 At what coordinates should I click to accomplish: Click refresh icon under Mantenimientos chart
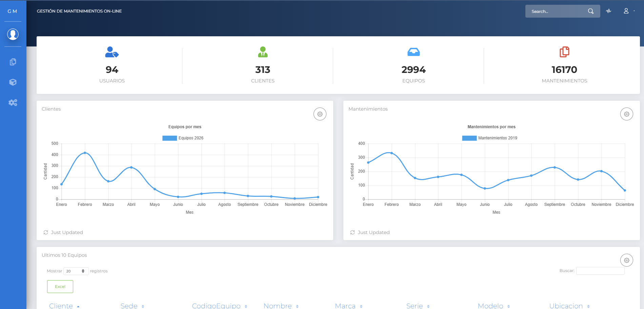tap(353, 232)
